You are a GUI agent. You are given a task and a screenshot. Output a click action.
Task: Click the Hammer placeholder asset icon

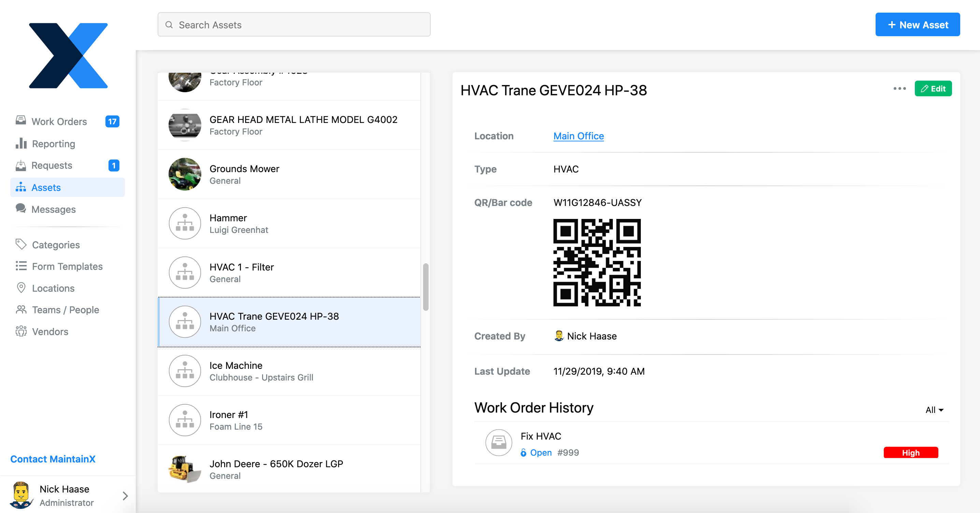185,223
